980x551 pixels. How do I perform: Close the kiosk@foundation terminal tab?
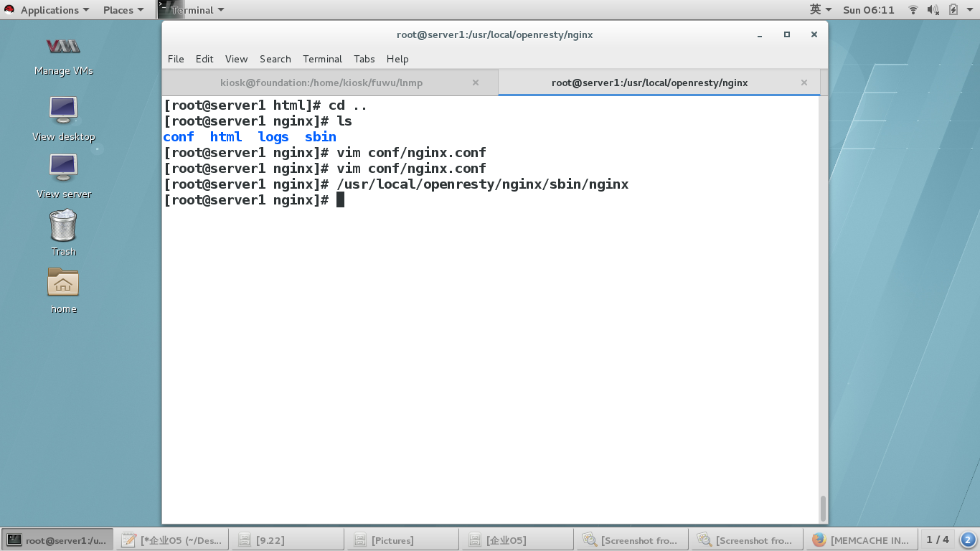click(x=475, y=83)
